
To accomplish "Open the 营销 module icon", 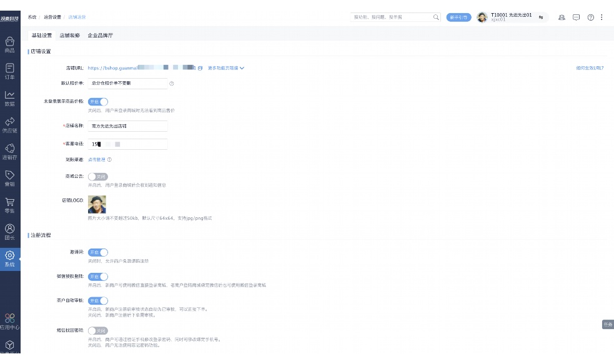I will [9, 177].
